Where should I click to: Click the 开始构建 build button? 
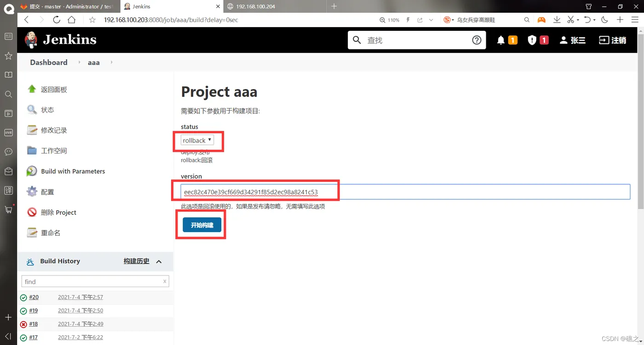[x=202, y=225]
